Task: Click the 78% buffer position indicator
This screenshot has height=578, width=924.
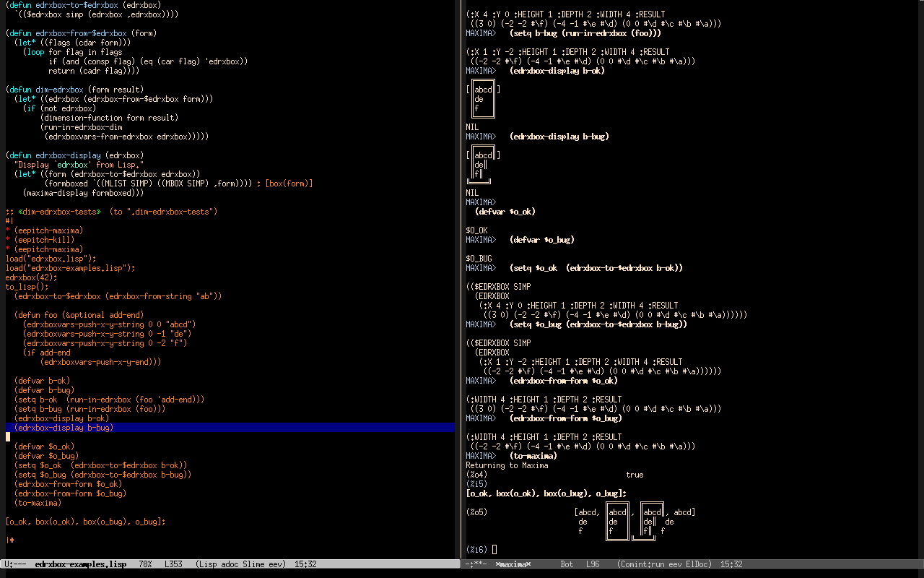Action: pyautogui.click(x=145, y=564)
